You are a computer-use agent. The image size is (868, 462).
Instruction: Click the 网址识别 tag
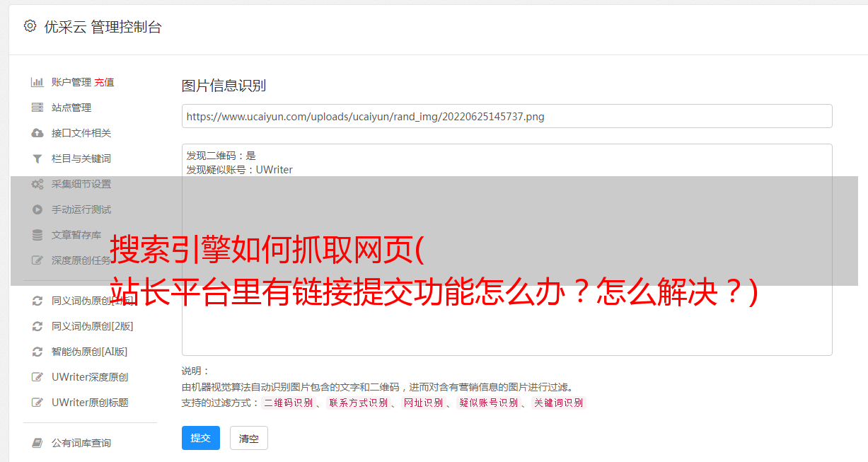424,403
